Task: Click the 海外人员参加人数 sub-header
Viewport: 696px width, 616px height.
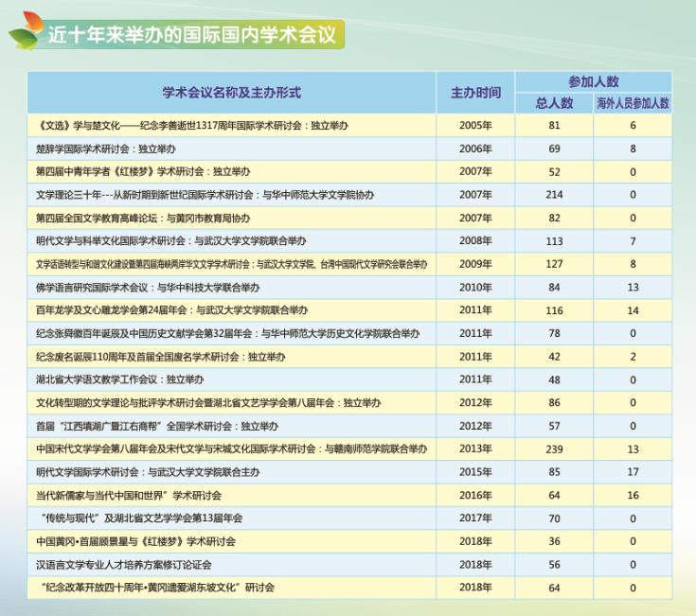Action: pos(633,103)
